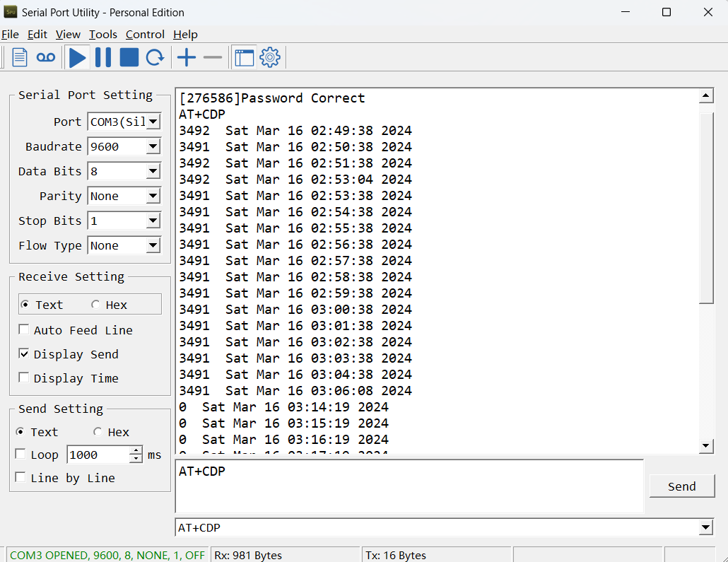Viewport: 728px width, 562px height.
Task: Click the log line with time 02:49:38
Action: 295,131
